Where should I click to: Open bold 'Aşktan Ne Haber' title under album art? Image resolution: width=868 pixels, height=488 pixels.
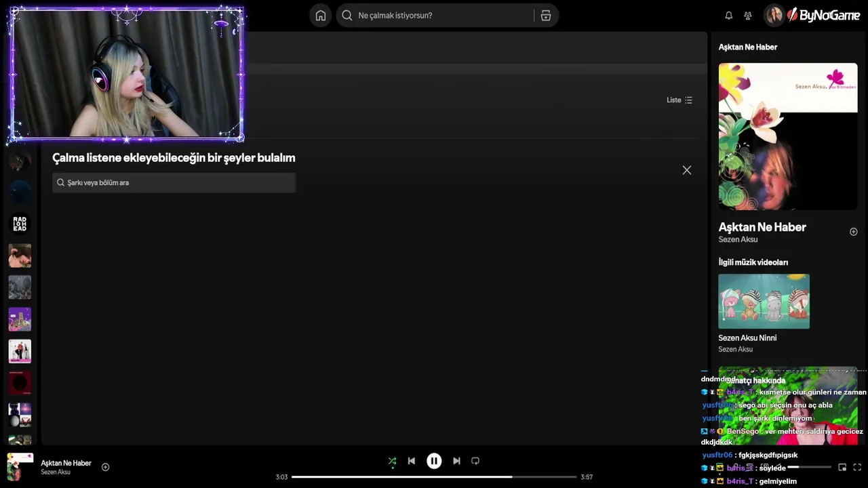[762, 227]
